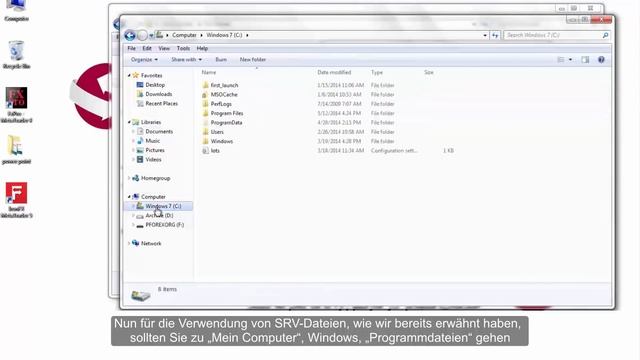Open the Tools menu
The image size is (640, 360).
pos(183,48)
